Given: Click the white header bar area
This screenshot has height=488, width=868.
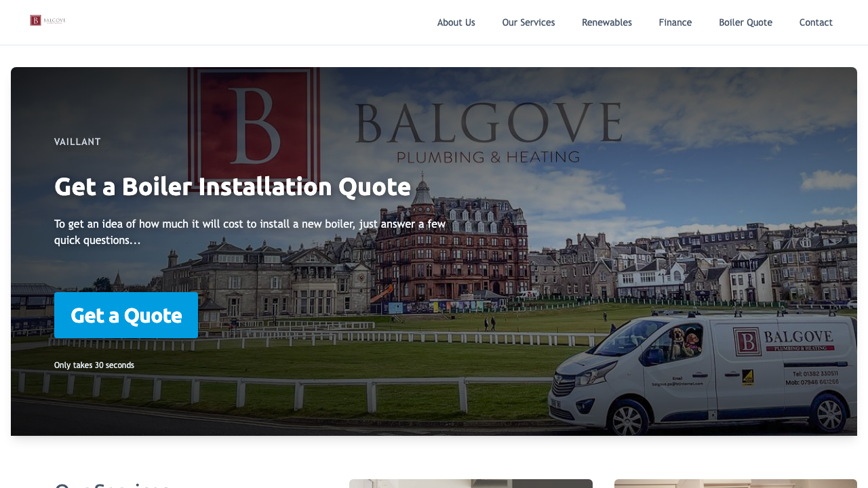Looking at the screenshot, I should (271, 22).
